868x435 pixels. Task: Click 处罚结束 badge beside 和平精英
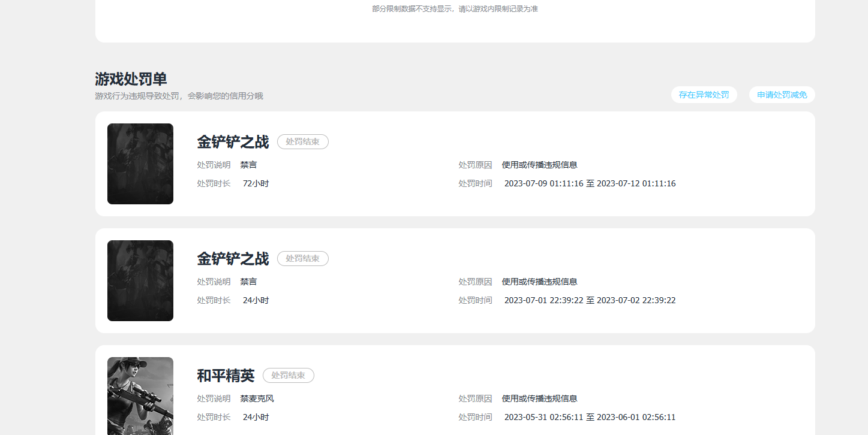pos(288,376)
